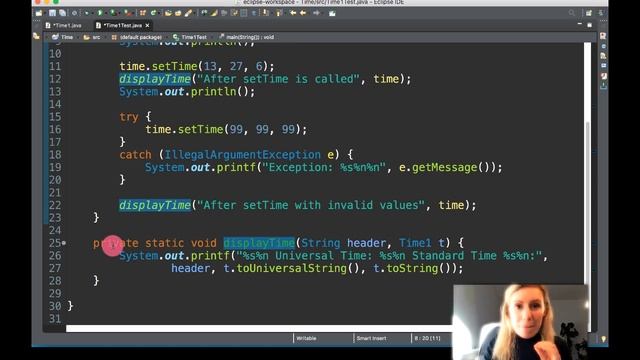Click the (default package) breadcrumb
The image size is (640, 360).
tap(137, 37)
